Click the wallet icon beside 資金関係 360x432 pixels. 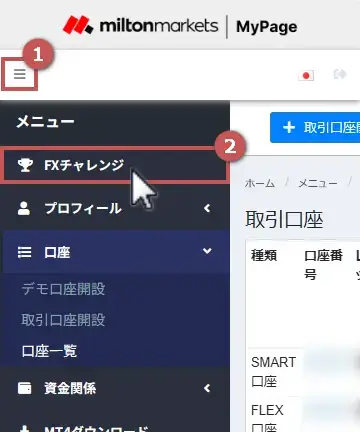24,388
